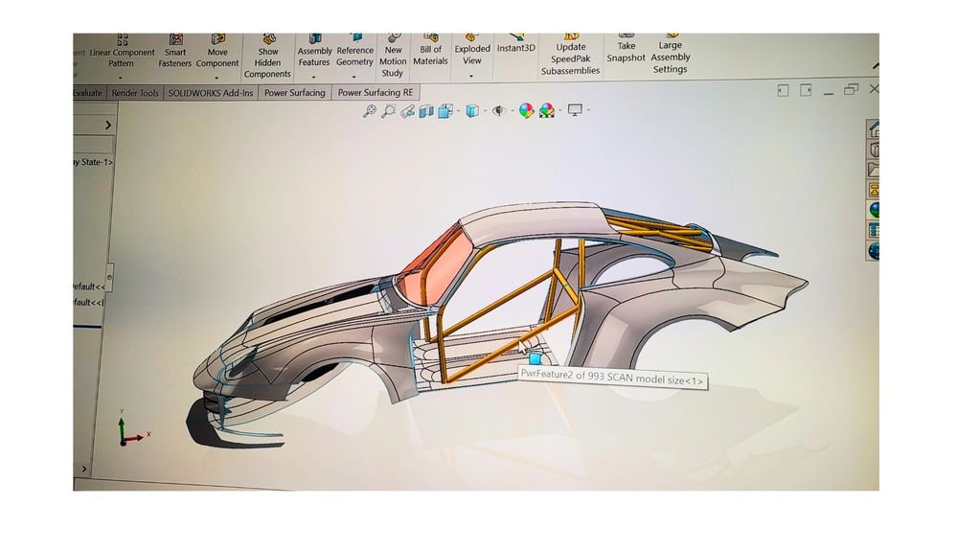This screenshot has width=980, height=551.
Task: Click the Assembly Features tool
Action: [x=314, y=52]
